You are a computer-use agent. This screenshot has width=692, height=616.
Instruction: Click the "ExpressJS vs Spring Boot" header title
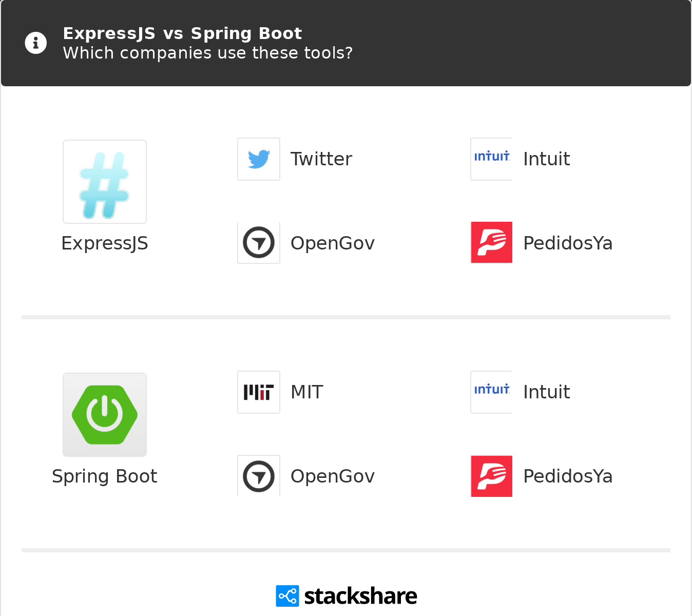(x=182, y=33)
